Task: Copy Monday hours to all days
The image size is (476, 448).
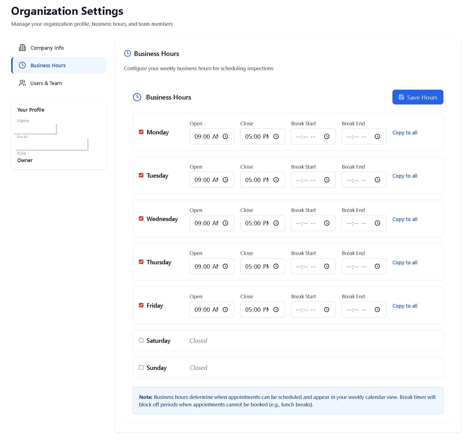Action: (x=405, y=133)
